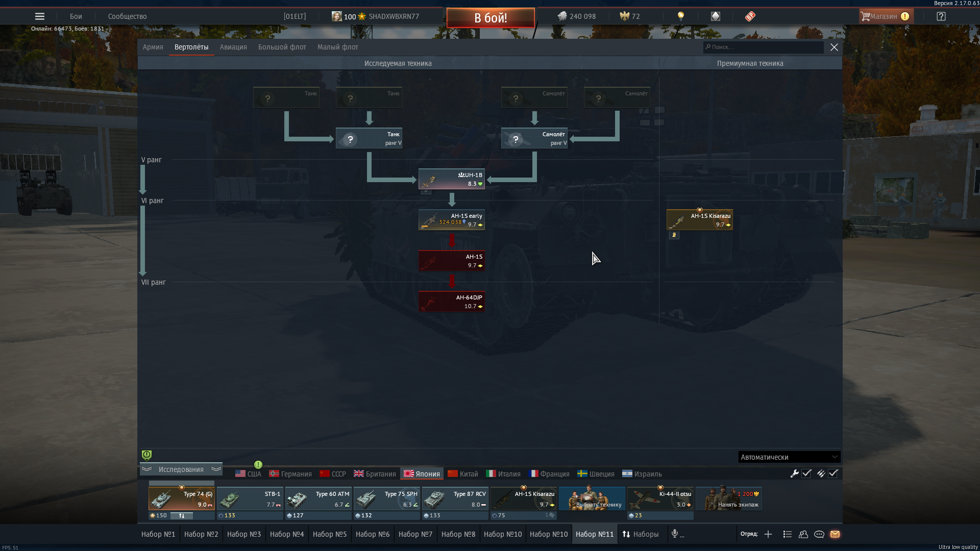Close the research tree window
This screenshot has width=980, height=551.
point(834,47)
